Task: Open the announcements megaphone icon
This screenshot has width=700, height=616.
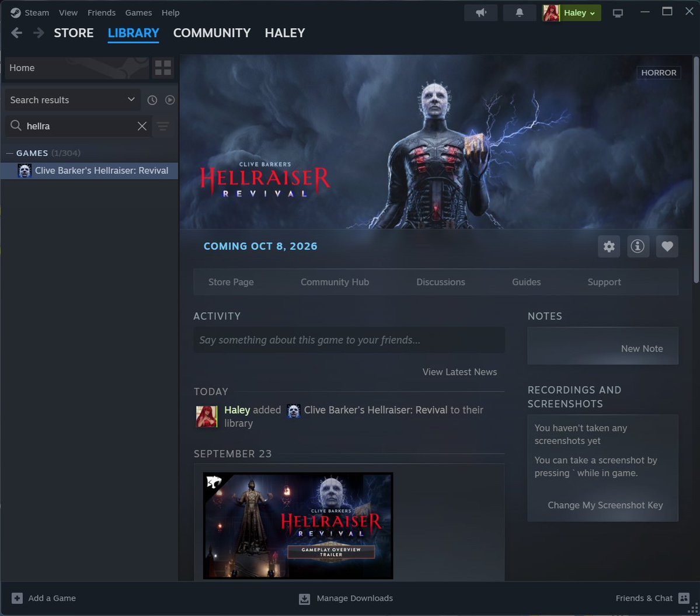Action: tap(481, 13)
